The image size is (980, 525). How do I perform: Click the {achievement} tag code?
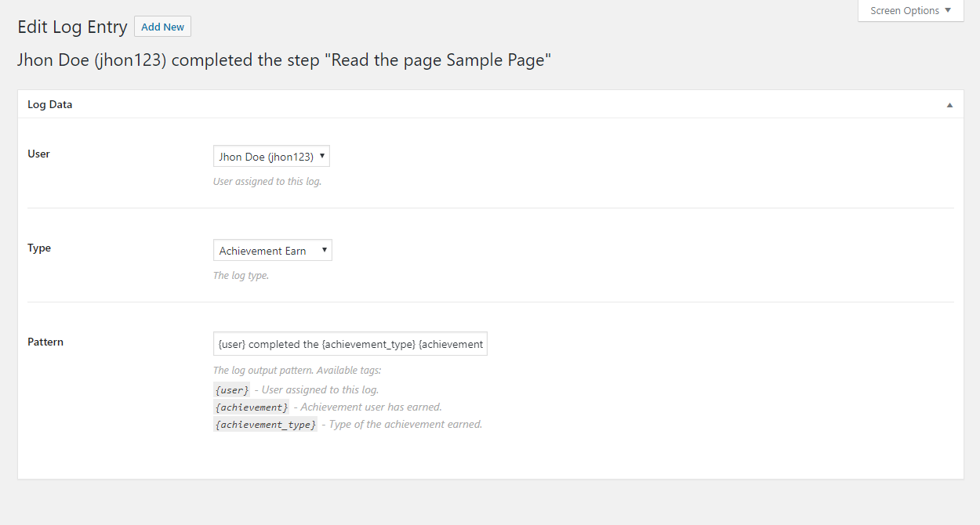(251, 407)
